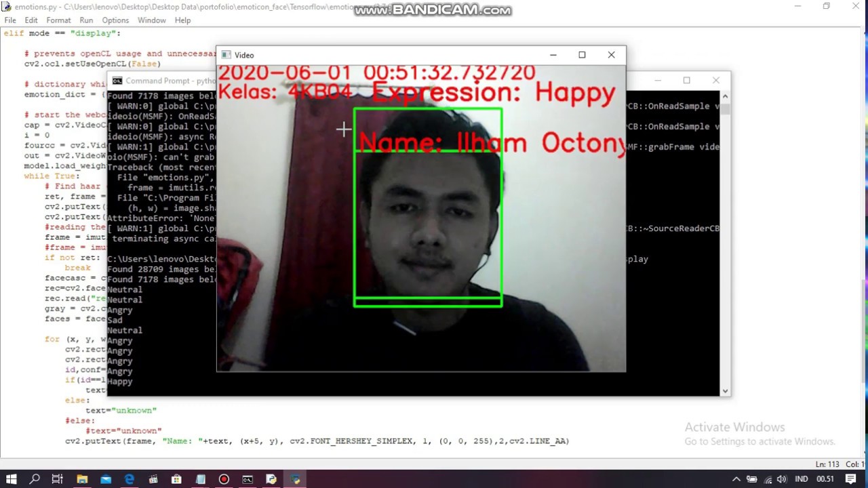Minimize the Video window
Image resolution: width=868 pixels, height=488 pixels.
click(x=553, y=55)
